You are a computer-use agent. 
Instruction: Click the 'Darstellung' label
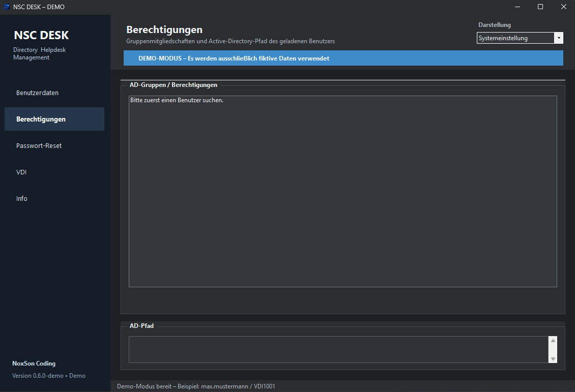(494, 25)
